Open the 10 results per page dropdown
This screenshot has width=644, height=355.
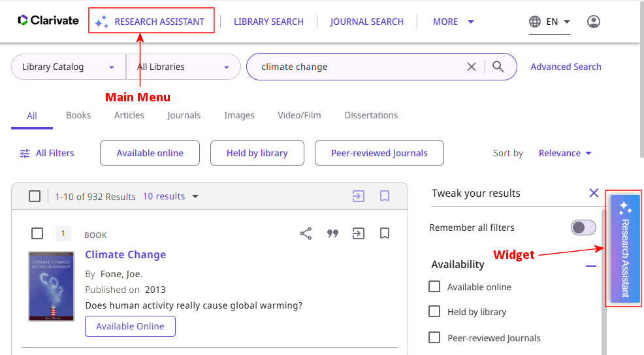[x=170, y=196]
